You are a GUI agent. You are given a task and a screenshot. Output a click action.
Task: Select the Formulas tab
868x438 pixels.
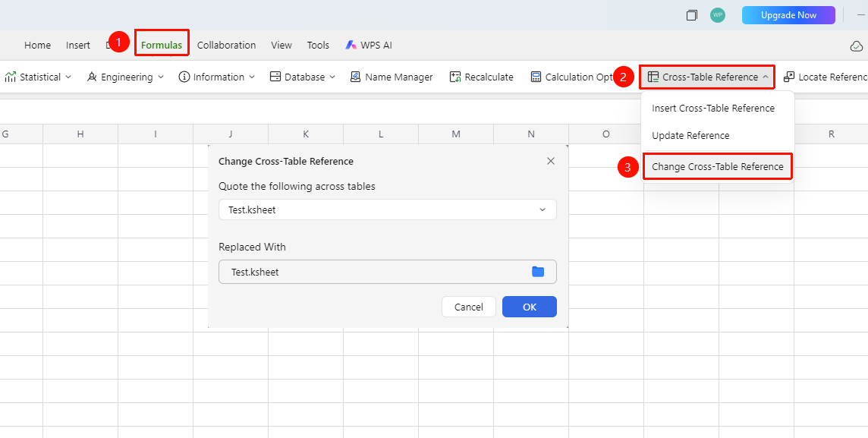(162, 46)
